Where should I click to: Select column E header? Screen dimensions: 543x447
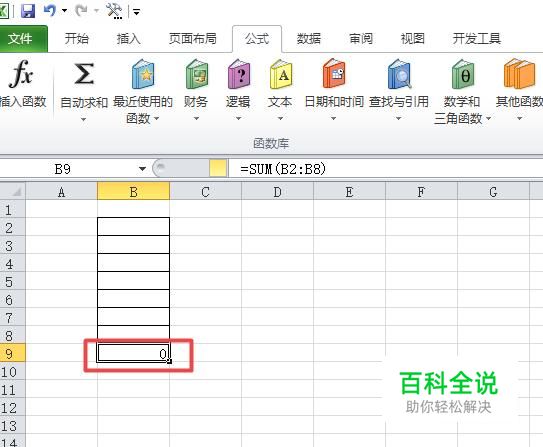349,191
